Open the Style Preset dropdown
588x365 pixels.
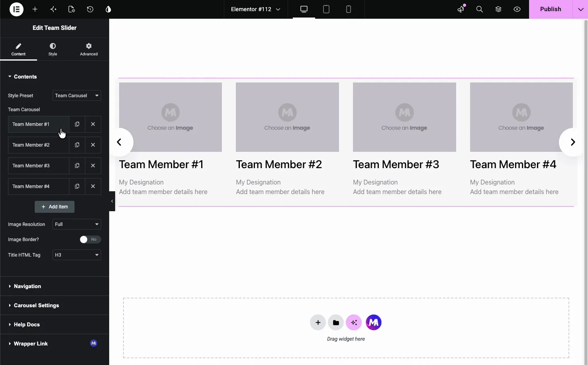(77, 96)
